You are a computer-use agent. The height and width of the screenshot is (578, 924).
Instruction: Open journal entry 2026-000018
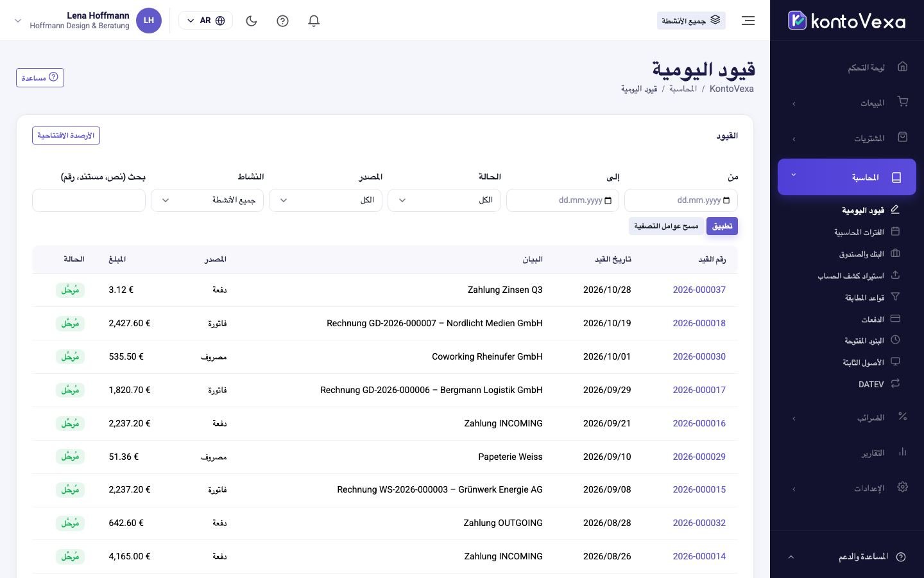coord(699,323)
